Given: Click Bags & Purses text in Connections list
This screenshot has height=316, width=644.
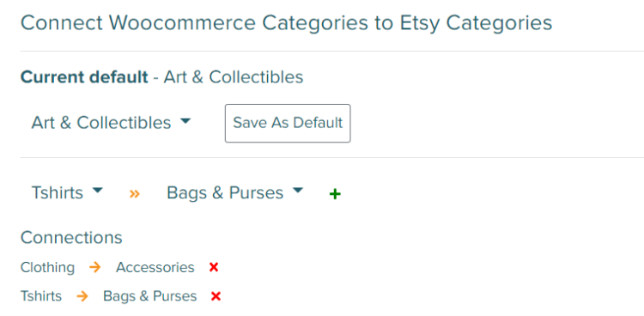Looking at the screenshot, I should pos(150,296).
